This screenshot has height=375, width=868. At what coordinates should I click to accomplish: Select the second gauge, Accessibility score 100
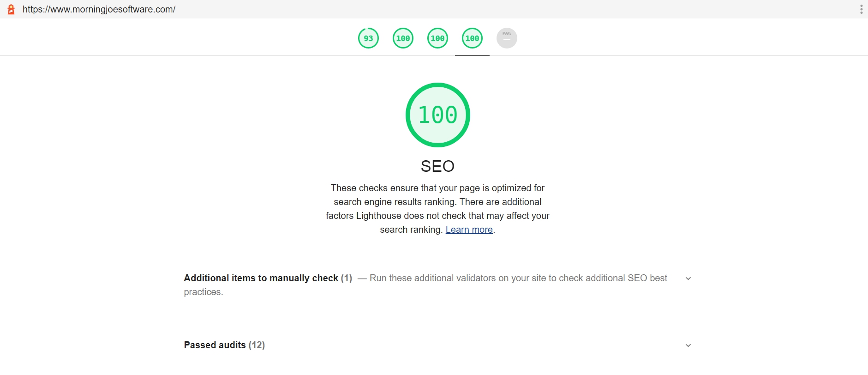point(403,38)
